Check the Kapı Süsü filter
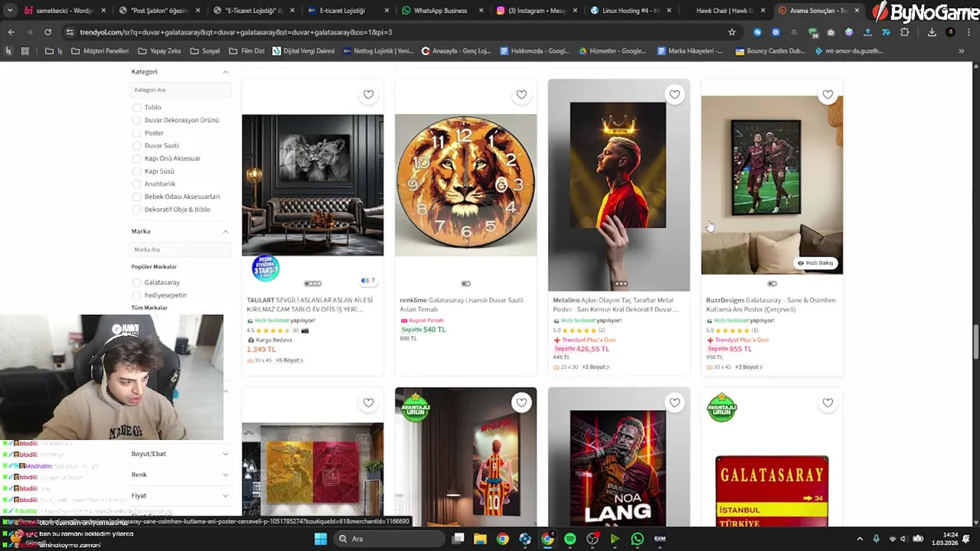 pos(136,171)
